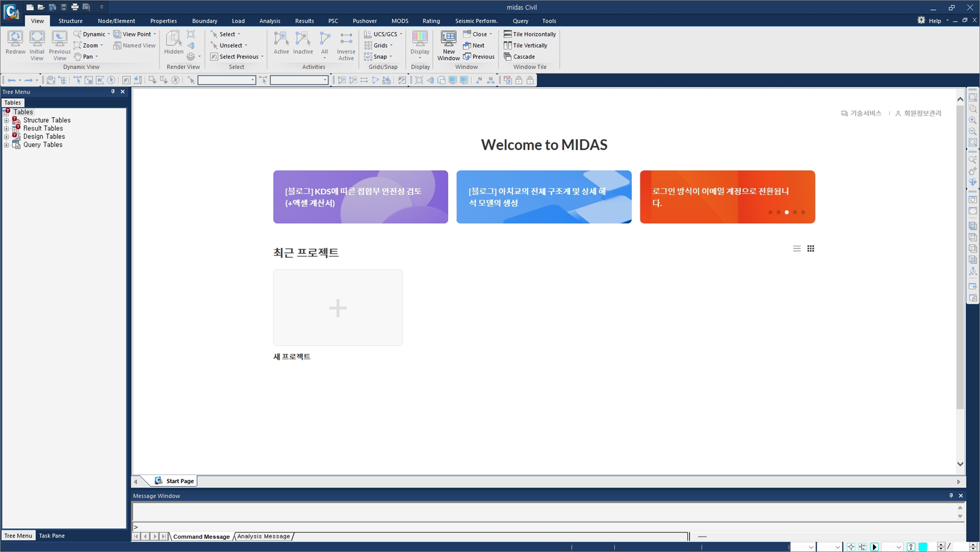The image size is (980, 552).
Task: Select the first carousel dot on the banner
Action: coord(770,212)
